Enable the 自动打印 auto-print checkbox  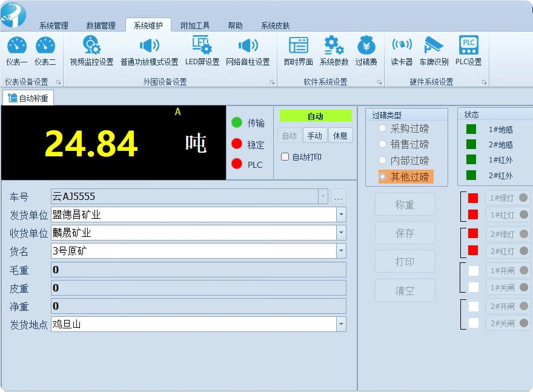284,156
